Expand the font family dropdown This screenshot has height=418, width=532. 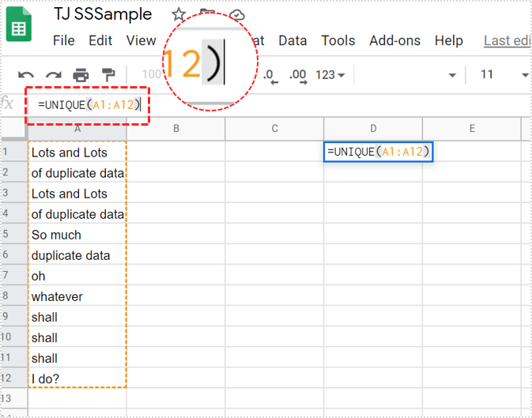click(x=452, y=75)
